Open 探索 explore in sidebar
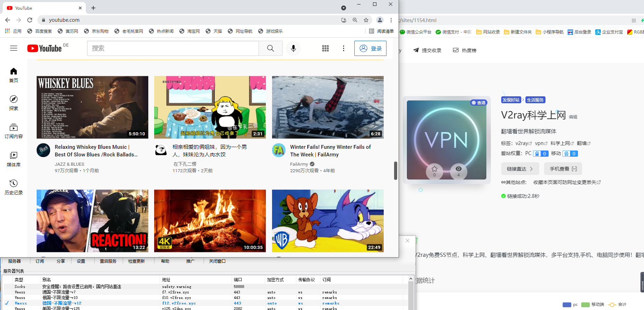Viewport: 644px width, 310px height. point(13,103)
